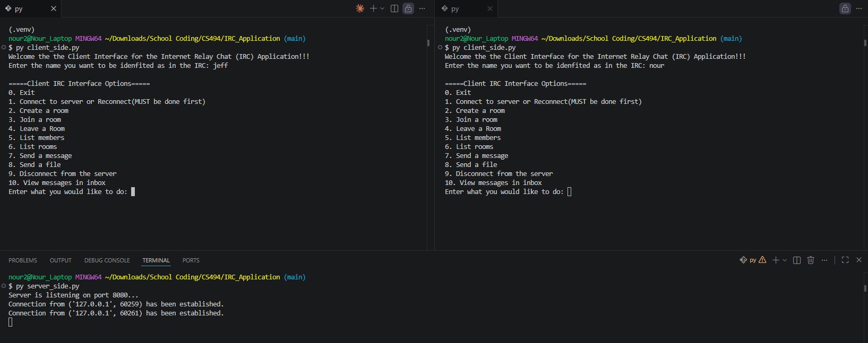Screen dimensions: 868x343
Task: Close the left py terminal tab
Action: [x=54, y=8]
